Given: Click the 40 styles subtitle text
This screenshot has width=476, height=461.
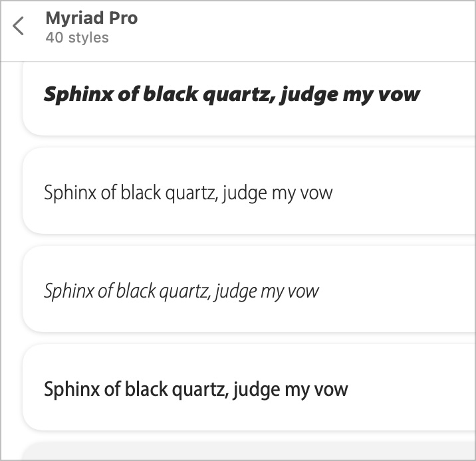Looking at the screenshot, I should click(x=76, y=37).
